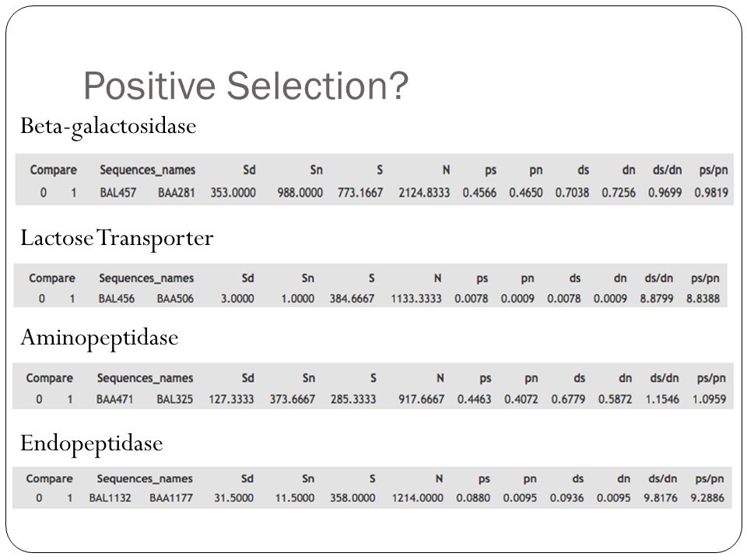Select the ds/dn value 8.8799

click(657, 299)
